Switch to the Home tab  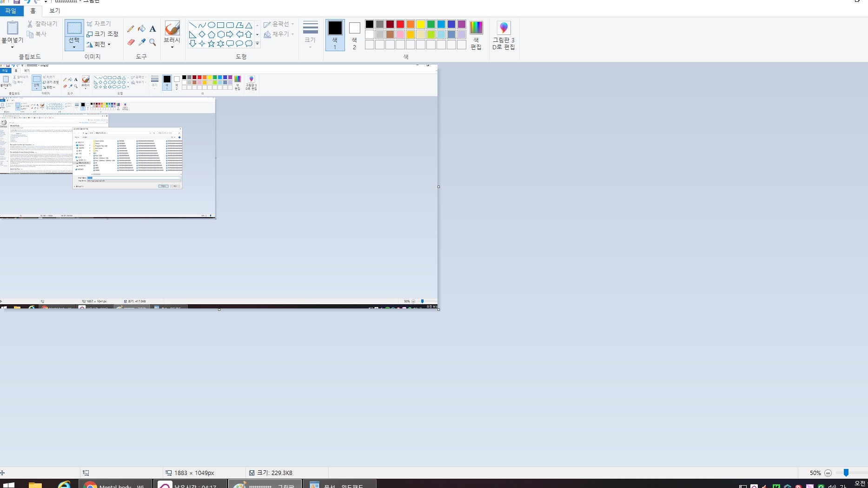coord(33,11)
